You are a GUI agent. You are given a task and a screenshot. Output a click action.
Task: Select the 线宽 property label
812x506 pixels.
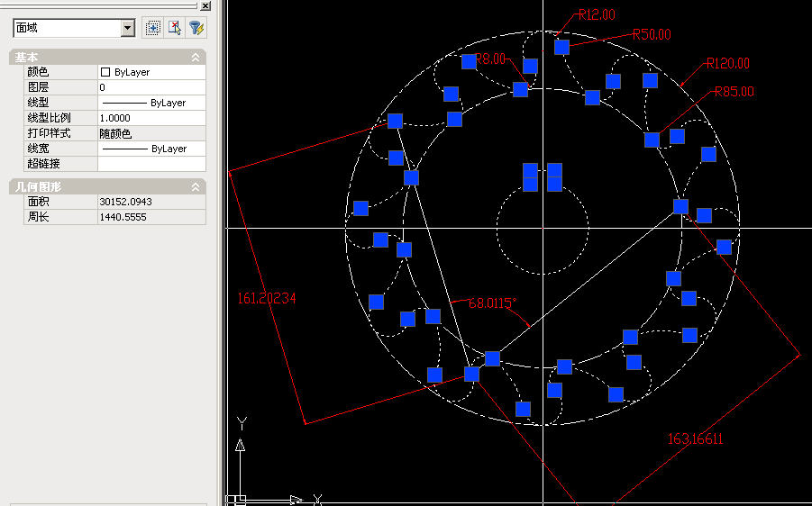coord(39,149)
